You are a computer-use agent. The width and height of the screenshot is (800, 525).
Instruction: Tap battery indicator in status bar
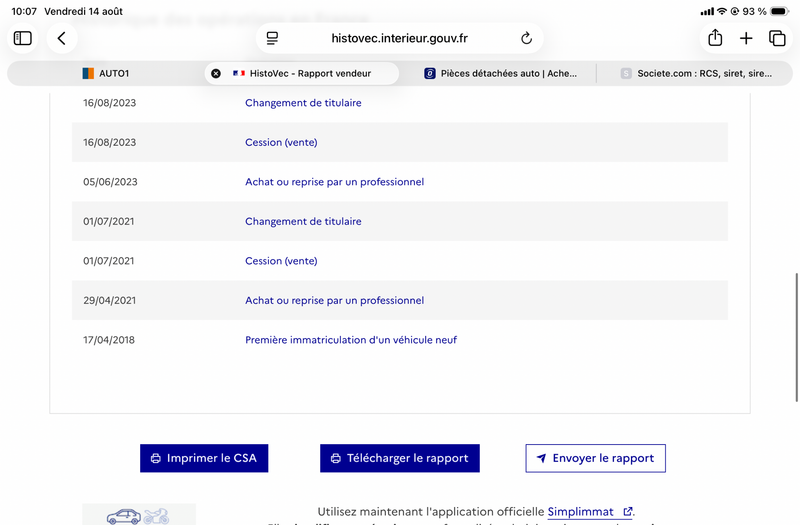(780, 11)
